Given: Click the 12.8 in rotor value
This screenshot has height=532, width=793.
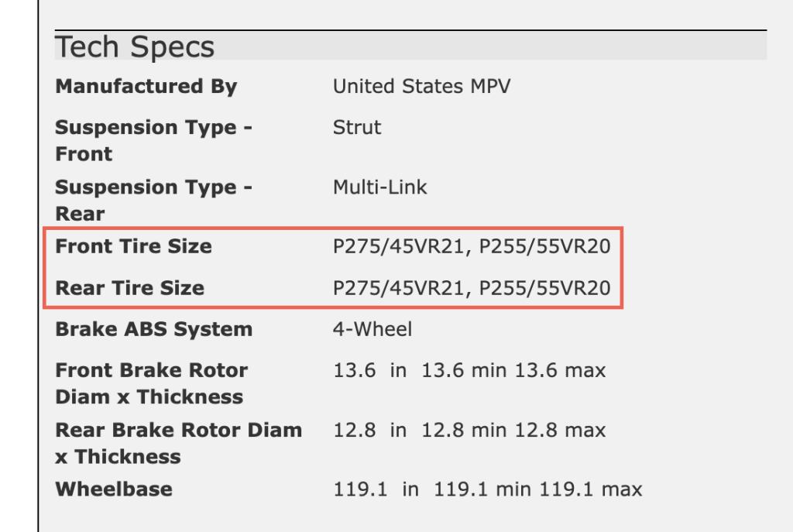Looking at the screenshot, I should pyautogui.click(x=469, y=431).
